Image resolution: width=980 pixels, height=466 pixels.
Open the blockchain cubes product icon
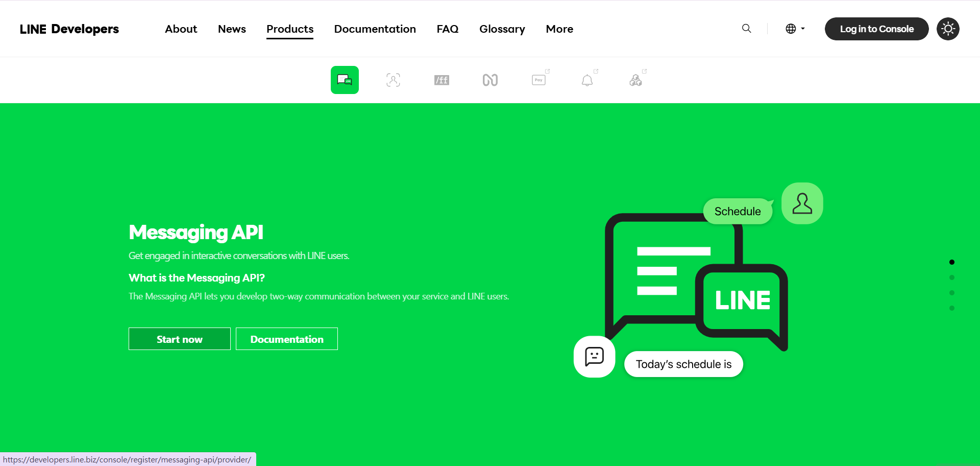636,80
